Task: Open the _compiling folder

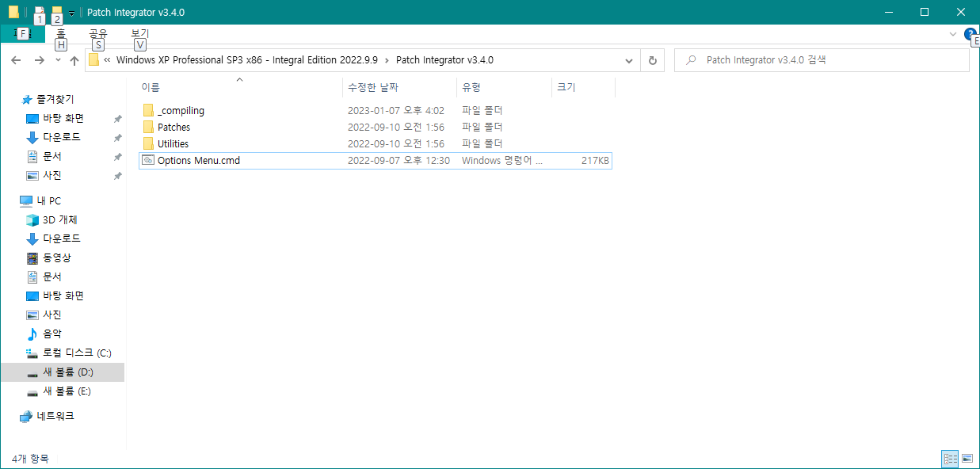Action: tap(181, 111)
